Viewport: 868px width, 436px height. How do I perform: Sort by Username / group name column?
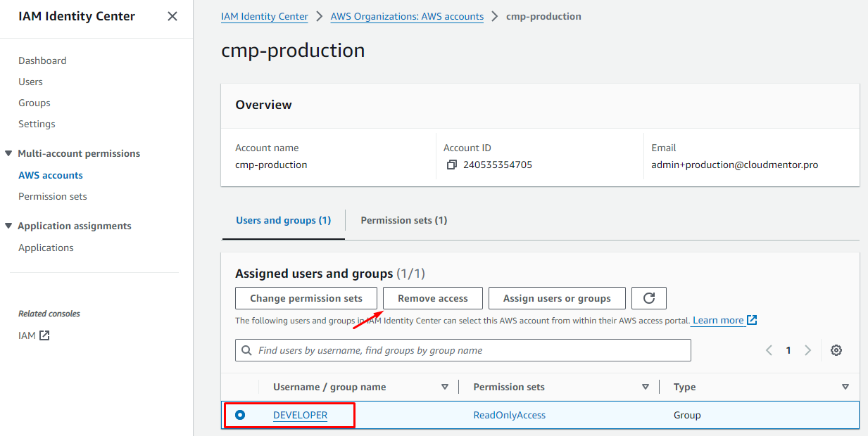(444, 387)
